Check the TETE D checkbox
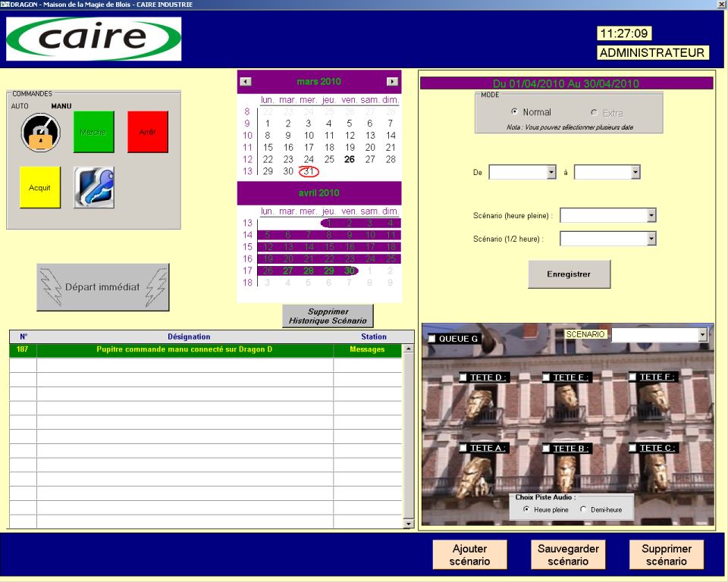The height and width of the screenshot is (582, 728). click(463, 377)
